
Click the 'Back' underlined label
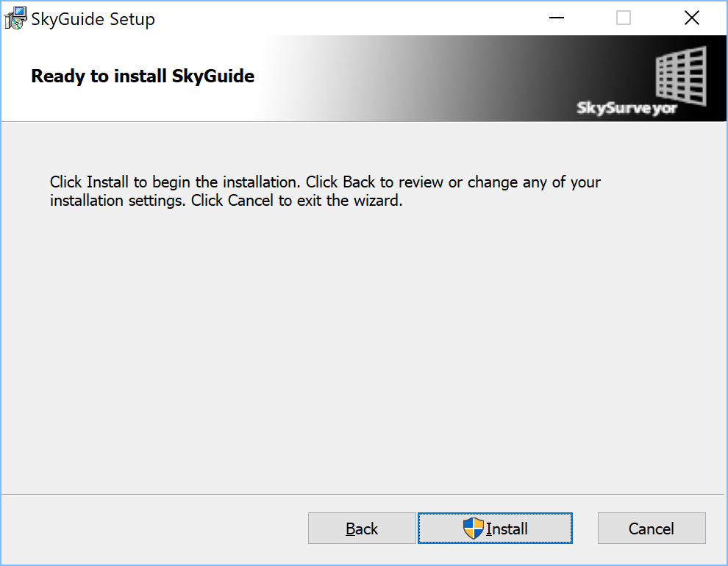click(362, 529)
